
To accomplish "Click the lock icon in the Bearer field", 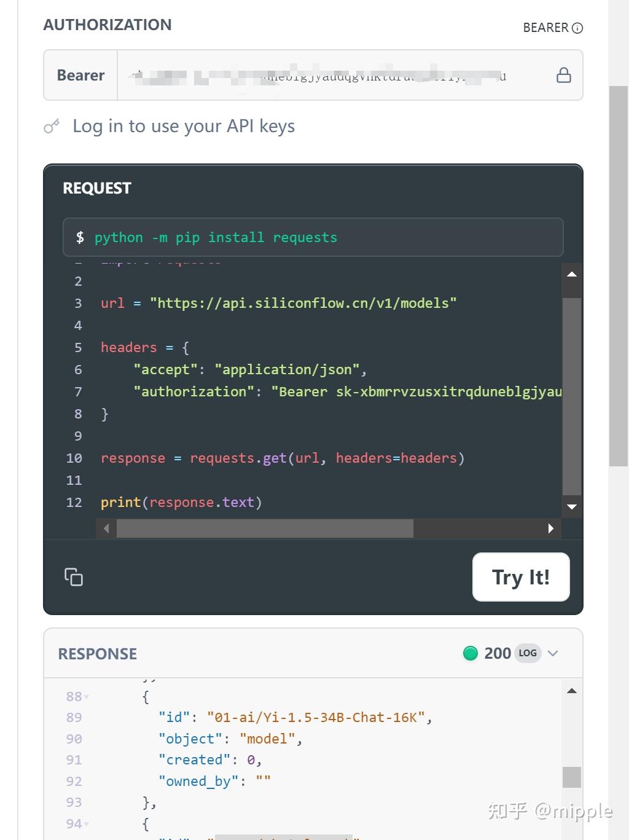I will [x=563, y=75].
